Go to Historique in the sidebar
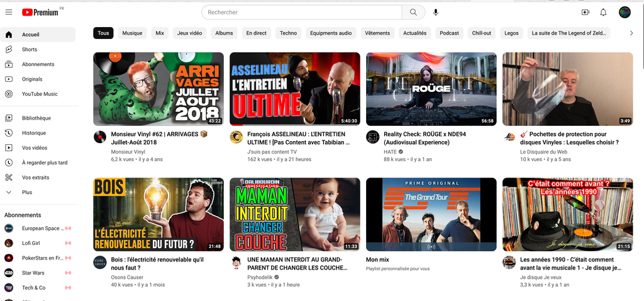Screen dimensions: 644x301 (x=34, y=133)
